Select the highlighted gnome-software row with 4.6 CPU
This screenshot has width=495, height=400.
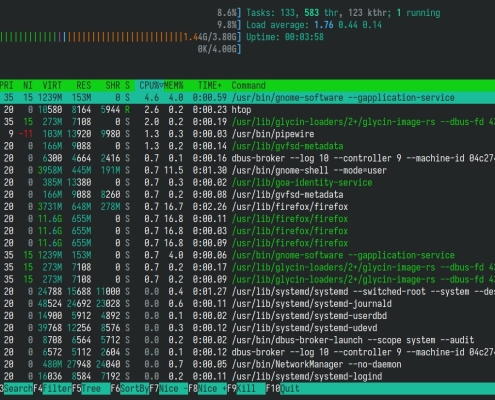(x=247, y=98)
